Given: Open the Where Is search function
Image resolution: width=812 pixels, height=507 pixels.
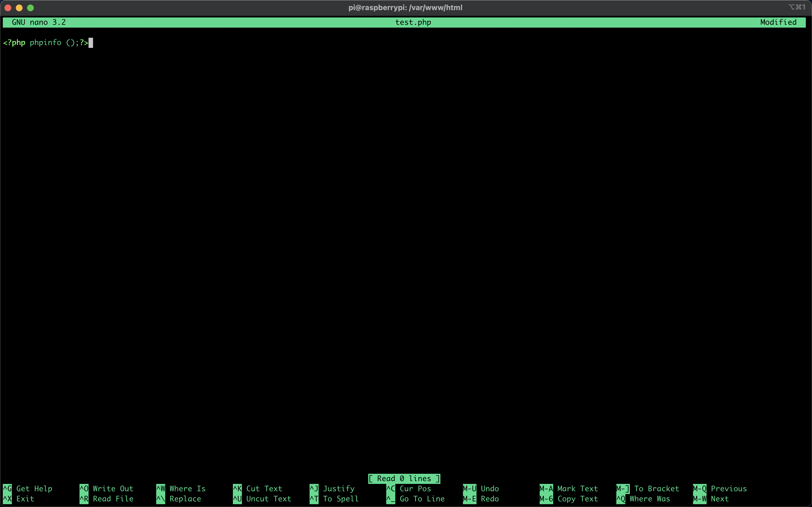Looking at the screenshot, I should tap(187, 489).
